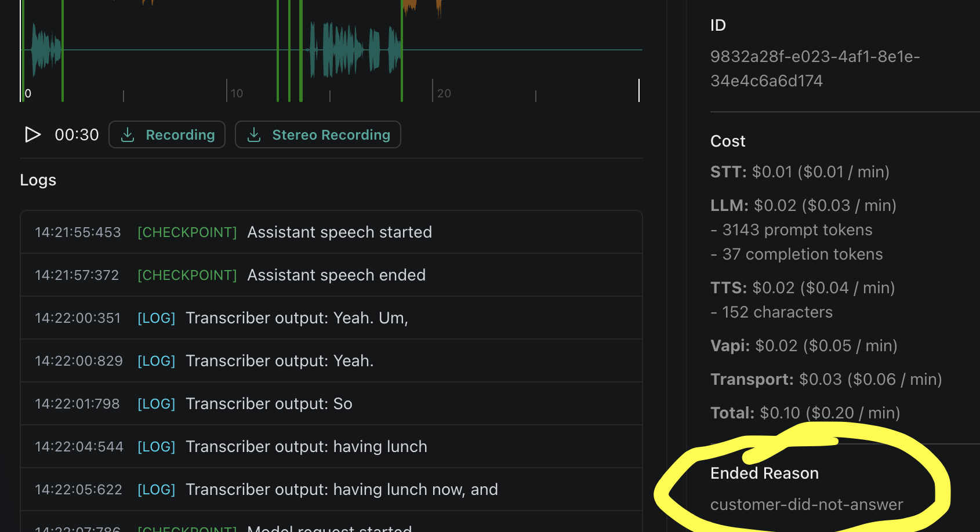Click the 00:30 duration timestamp
Viewport: 980px width, 532px height.
coord(77,134)
